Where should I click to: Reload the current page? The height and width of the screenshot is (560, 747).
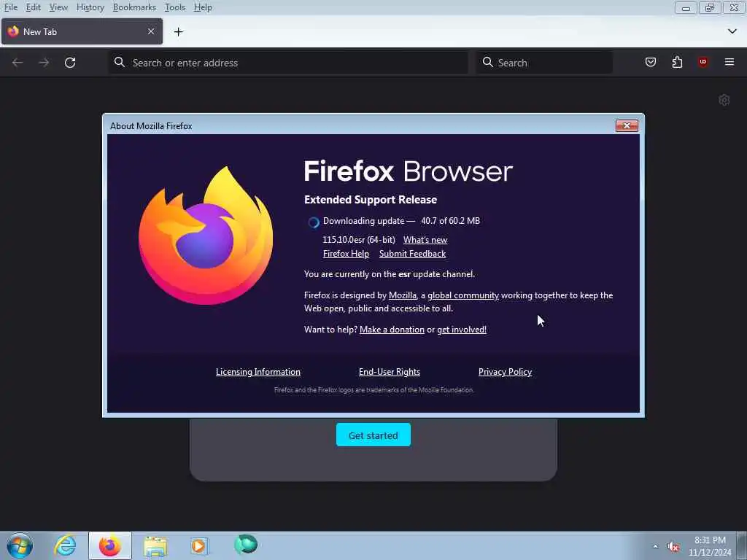point(70,63)
